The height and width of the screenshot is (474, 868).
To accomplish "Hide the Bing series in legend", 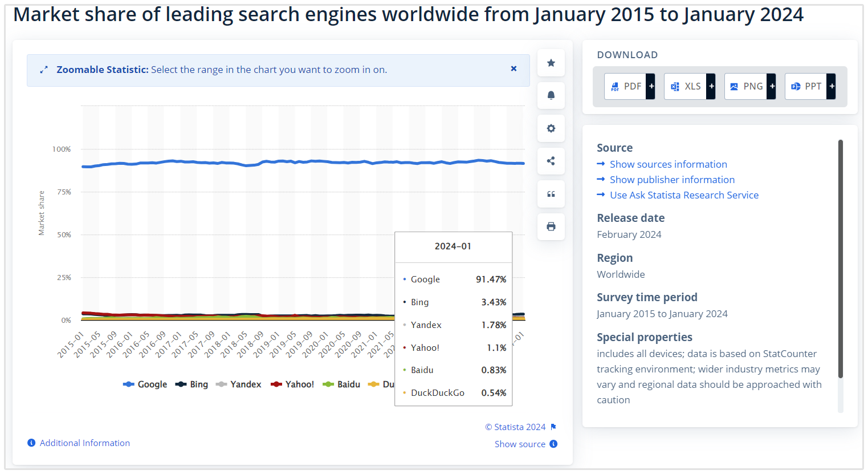I will 192,384.
